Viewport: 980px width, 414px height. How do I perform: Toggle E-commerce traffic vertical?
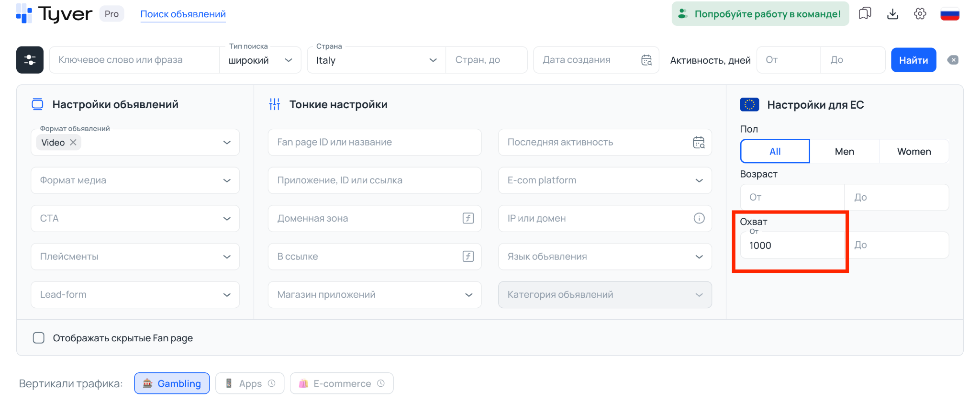[342, 383]
